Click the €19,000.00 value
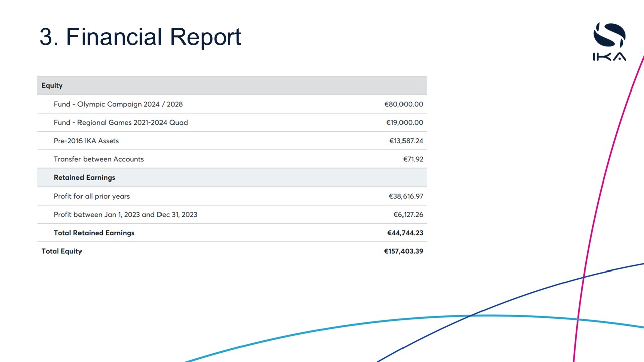This screenshot has width=644, height=362. tap(405, 123)
